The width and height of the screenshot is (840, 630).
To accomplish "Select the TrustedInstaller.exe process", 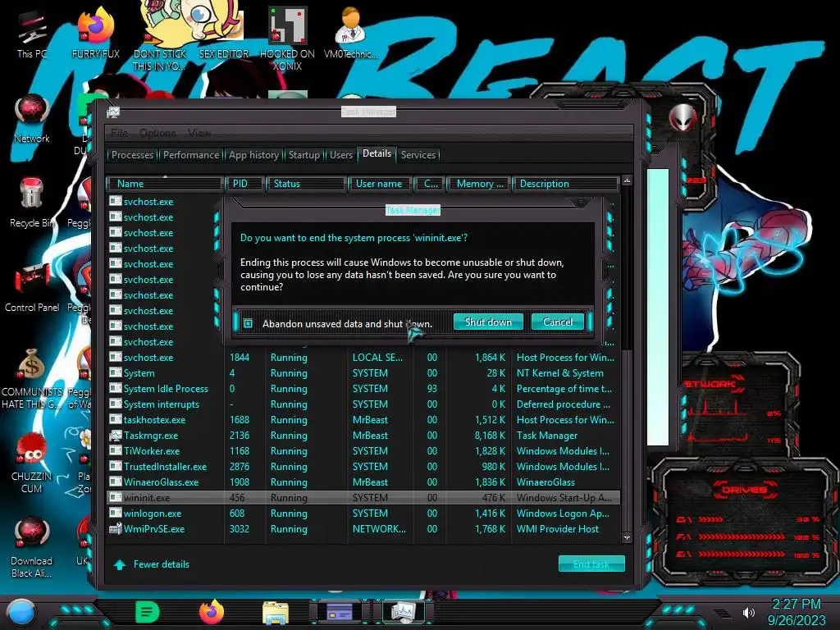I will (x=363, y=467).
